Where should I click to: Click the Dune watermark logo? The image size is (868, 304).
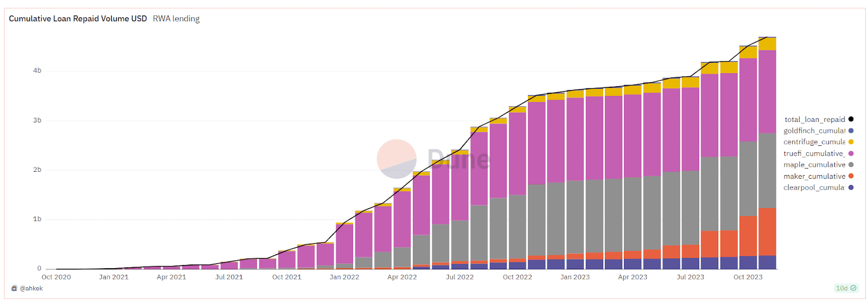point(433,159)
